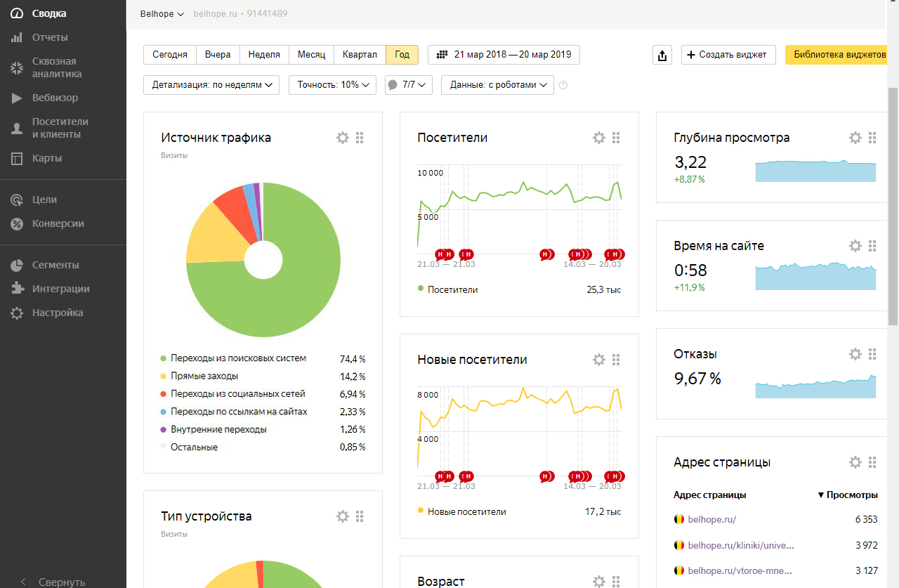
Task: Grab drag handle of Источник трафика widget
Action: pos(360,138)
